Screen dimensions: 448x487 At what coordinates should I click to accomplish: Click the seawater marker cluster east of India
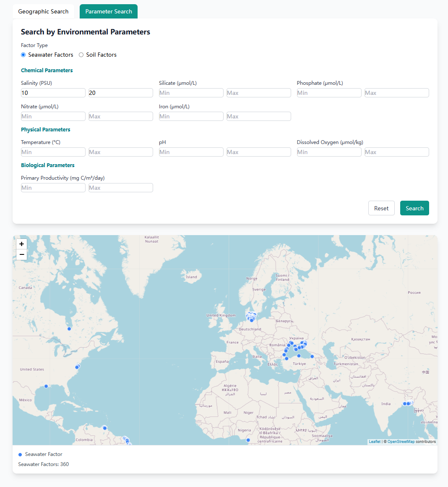[407, 403]
